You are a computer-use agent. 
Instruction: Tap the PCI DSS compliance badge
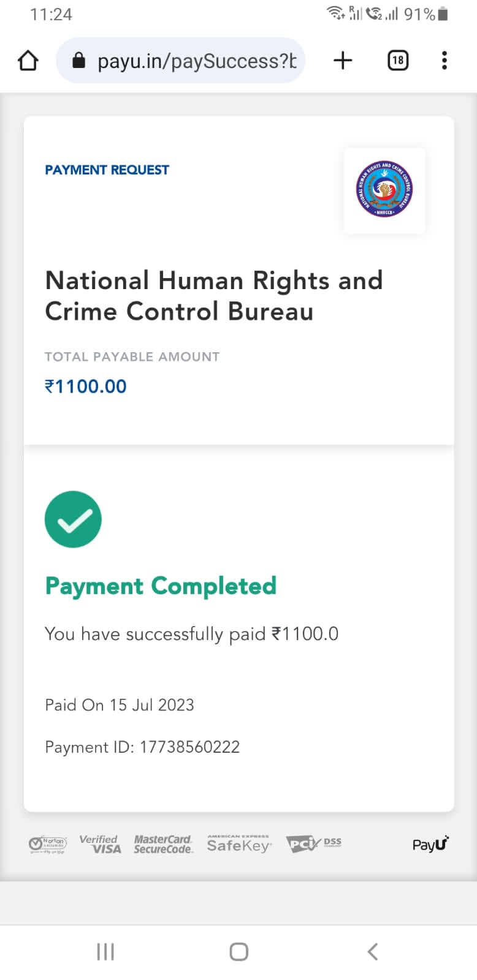[x=313, y=844]
